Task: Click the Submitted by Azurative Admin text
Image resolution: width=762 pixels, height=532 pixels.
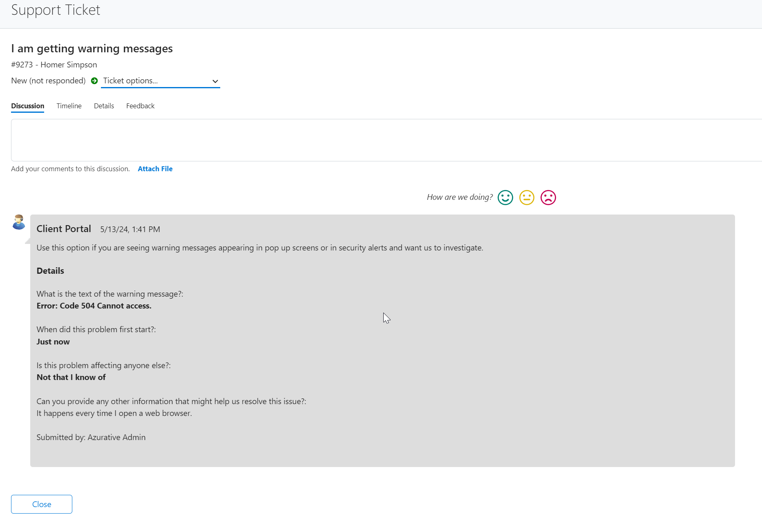Action: pyautogui.click(x=91, y=438)
